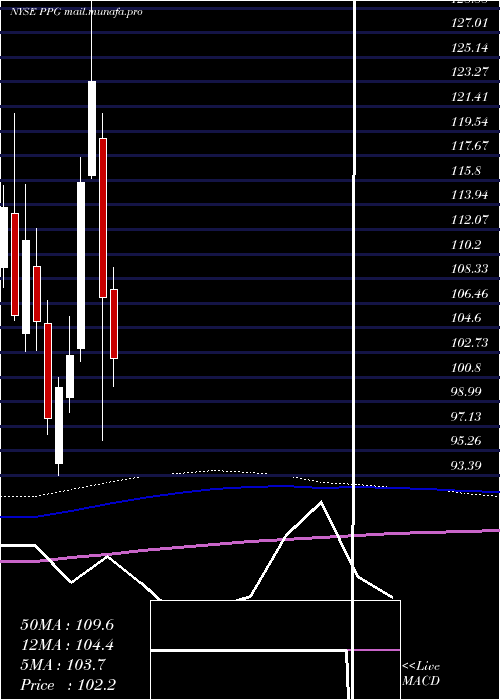
Task: Click the 104.6 price axis label
Action: [x=467, y=318]
